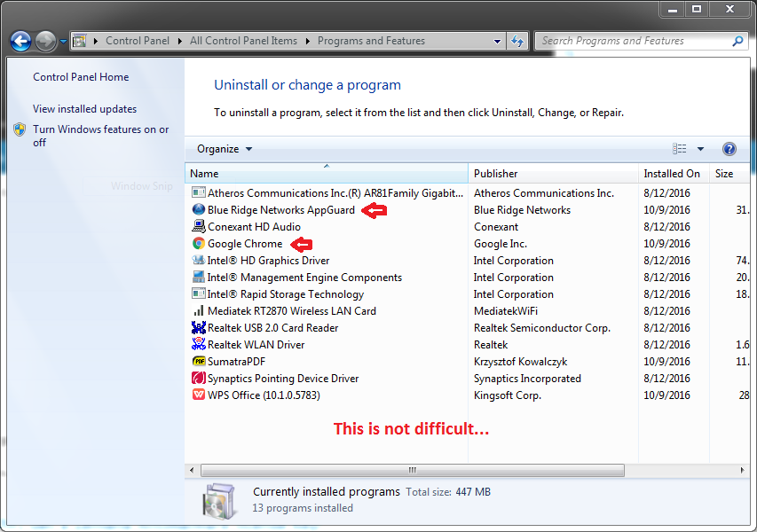Image resolution: width=757 pixels, height=532 pixels.
Task: Click publisher Krzysztof Kowalczyk cell
Action: [520, 362]
